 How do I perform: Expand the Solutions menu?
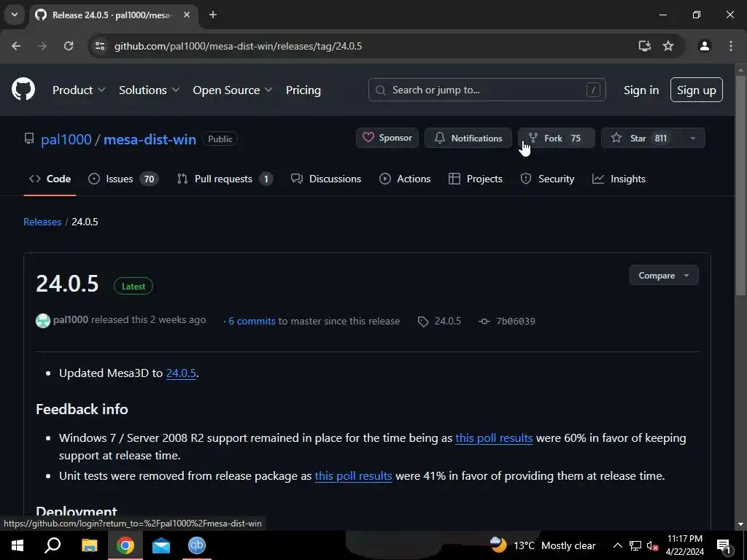coord(149,90)
